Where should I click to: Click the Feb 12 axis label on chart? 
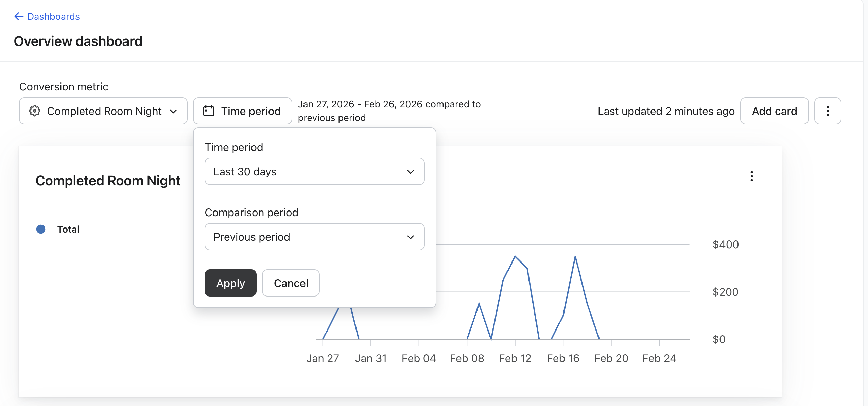[x=515, y=358]
